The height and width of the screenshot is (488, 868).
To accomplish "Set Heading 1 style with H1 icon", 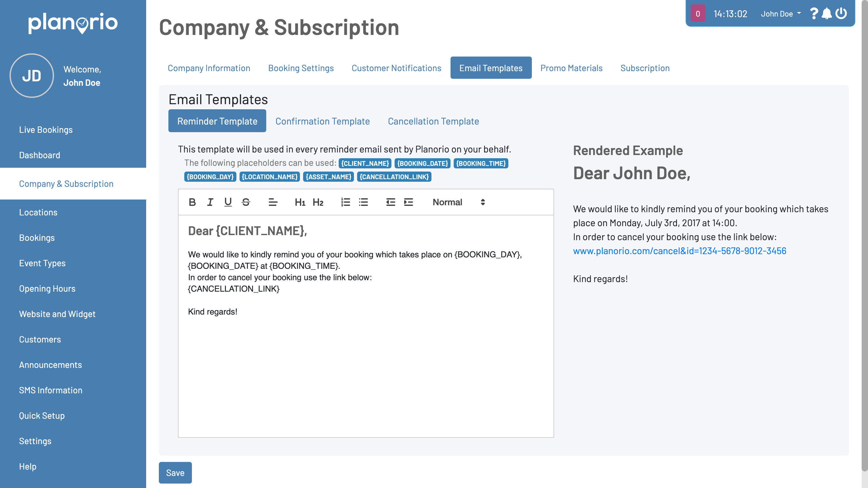I will [x=300, y=202].
